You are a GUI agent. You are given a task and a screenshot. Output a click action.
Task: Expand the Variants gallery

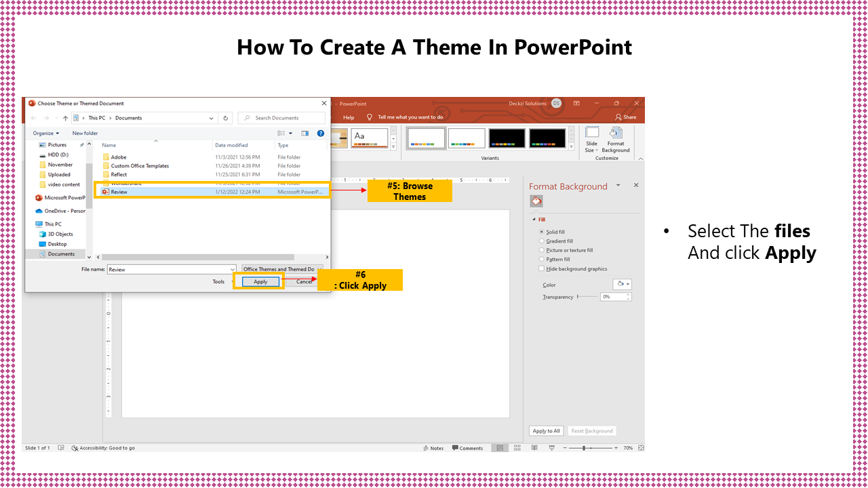tap(570, 146)
